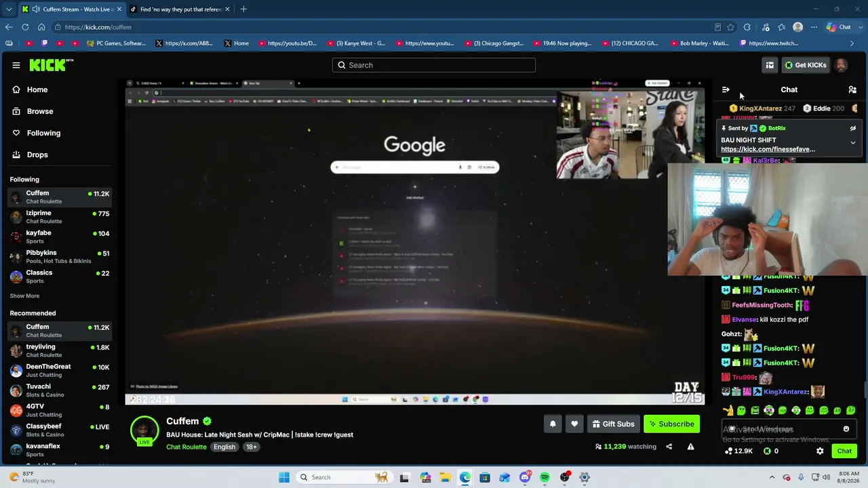Go to browser home page
This screenshot has height=488, width=868.
pyautogui.click(x=41, y=27)
